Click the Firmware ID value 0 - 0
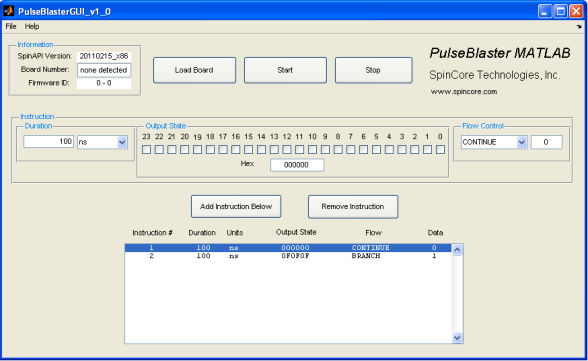Screen dimensions: 588x361 pos(104,83)
